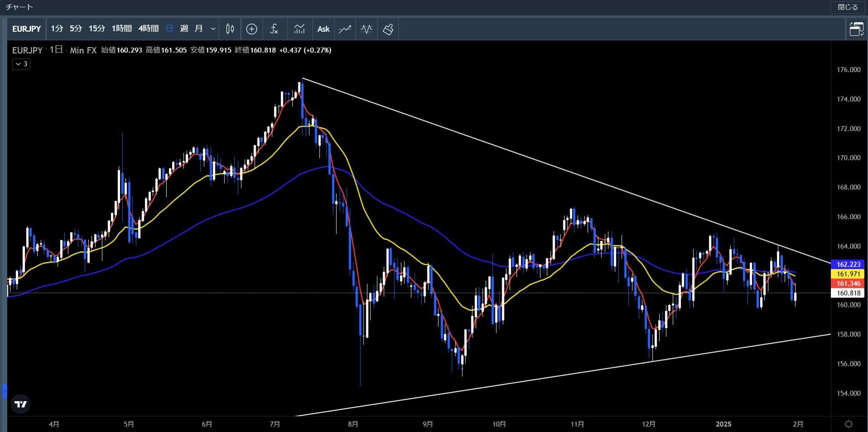Open the fx indicators menu
The height and width of the screenshot is (432, 868).
(x=274, y=29)
